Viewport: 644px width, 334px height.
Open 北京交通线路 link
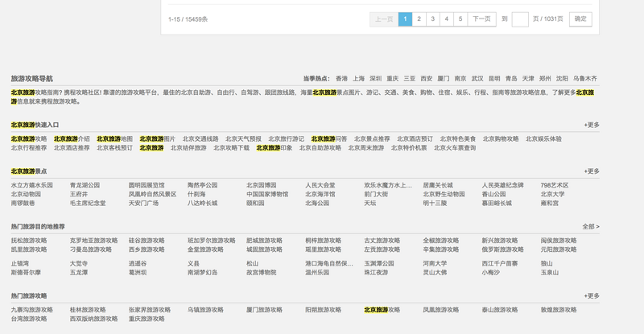[200, 139]
